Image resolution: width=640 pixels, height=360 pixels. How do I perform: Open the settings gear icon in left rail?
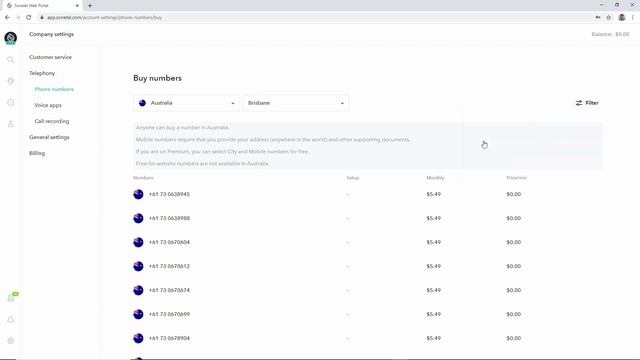click(x=11, y=341)
